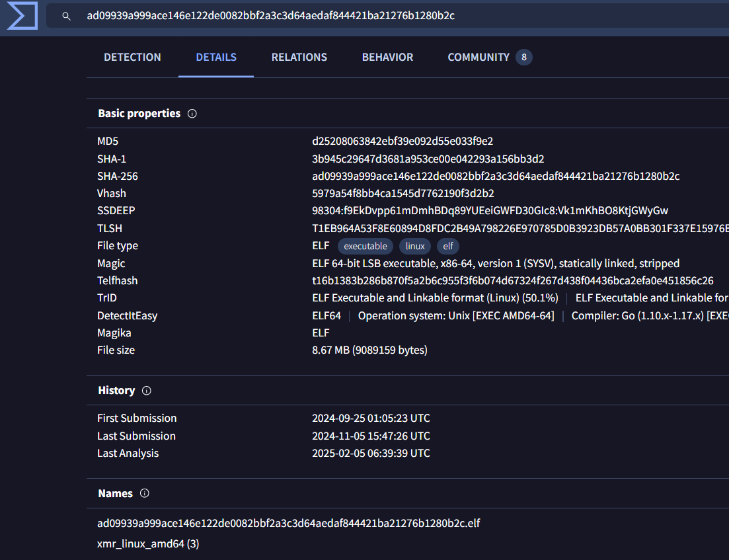Click the file size '8.67 MB (9089159 bytes)'

click(369, 350)
